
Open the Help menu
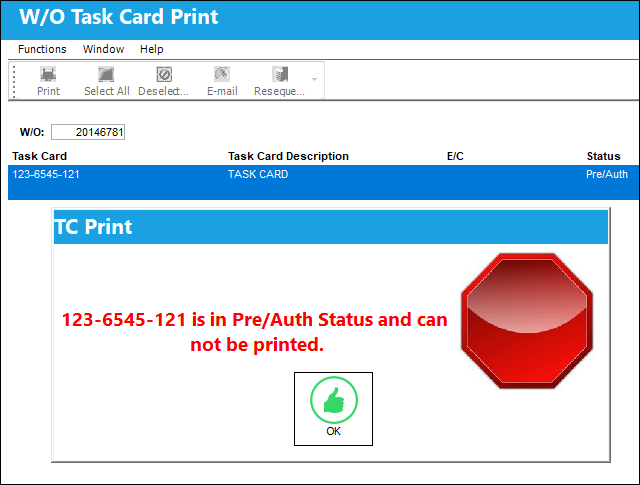click(x=151, y=49)
